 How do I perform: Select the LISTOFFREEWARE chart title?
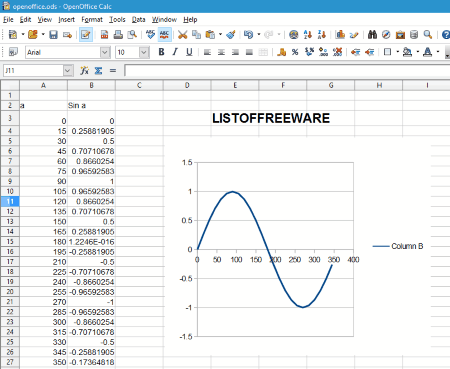(x=271, y=118)
